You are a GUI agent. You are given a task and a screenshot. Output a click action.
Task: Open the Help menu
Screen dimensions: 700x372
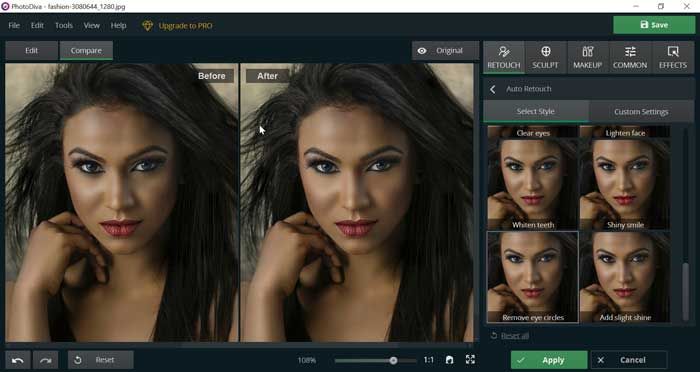click(118, 25)
